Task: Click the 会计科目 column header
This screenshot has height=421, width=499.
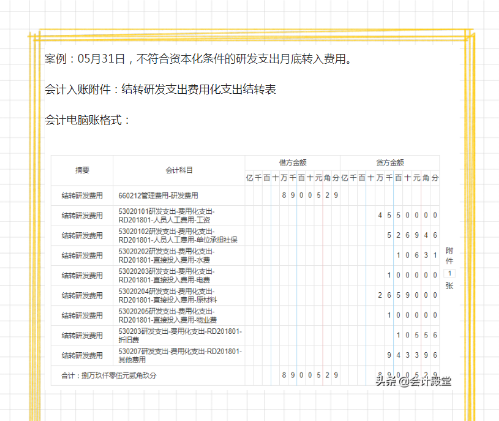Action: pyautogui.click(x=179, y=170)
